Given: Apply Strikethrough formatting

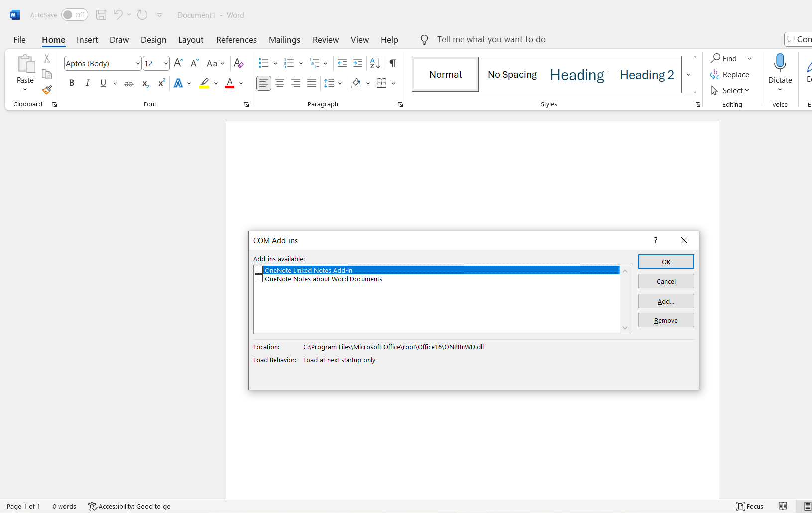Looking at the screenshot, I should click(129, 83).
